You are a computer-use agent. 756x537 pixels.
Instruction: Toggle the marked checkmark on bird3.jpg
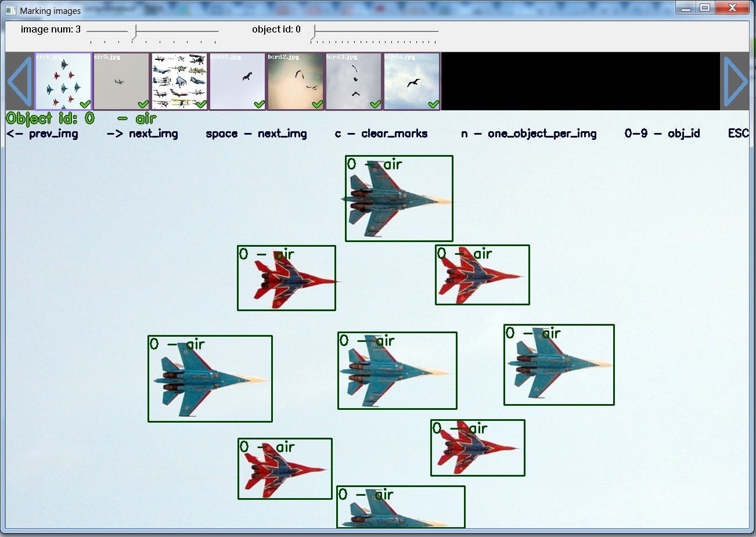(x=376, y=104)
